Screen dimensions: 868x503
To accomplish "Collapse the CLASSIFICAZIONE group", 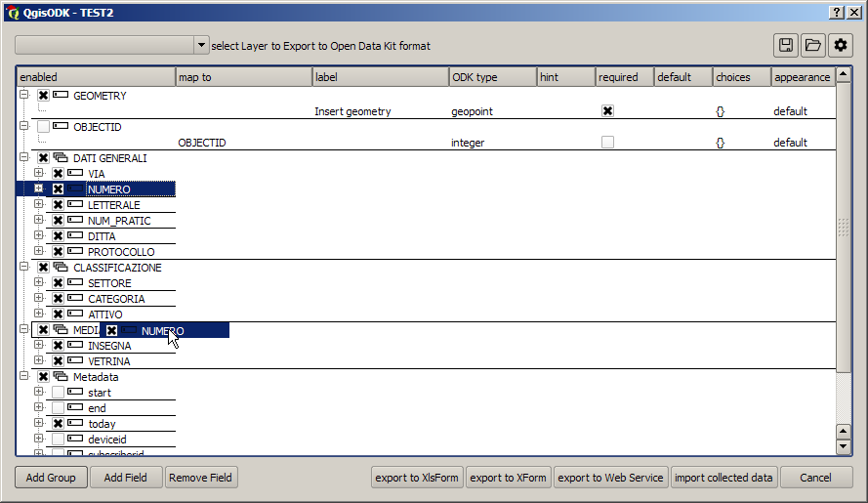I will coord(23,267).
